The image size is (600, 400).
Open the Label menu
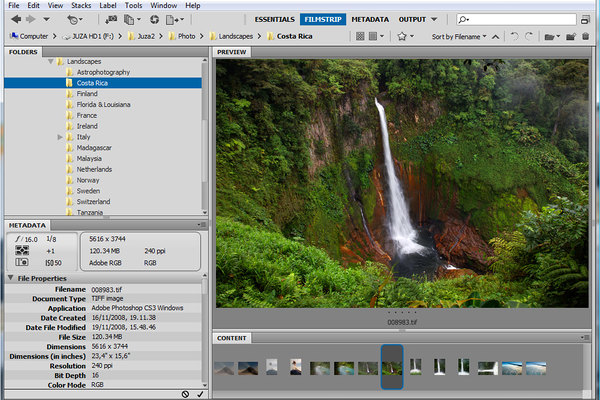(x=108, y=5)
